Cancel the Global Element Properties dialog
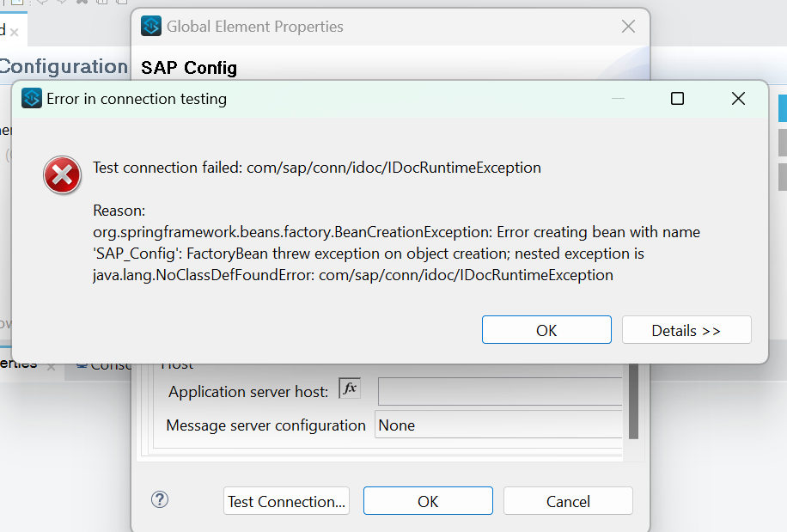This screenshot has height=532, width=787. point(568,501)
